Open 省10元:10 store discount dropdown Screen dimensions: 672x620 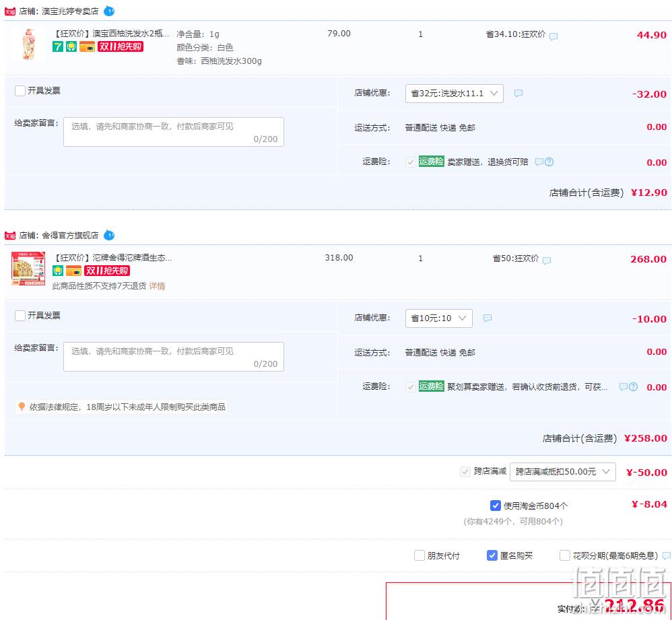point(439,318)
